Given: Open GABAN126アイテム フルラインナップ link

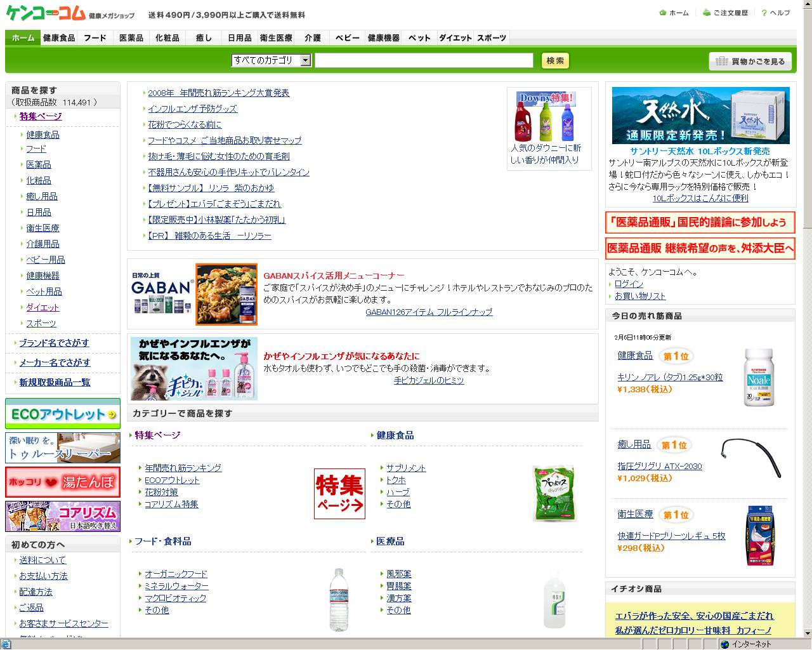Looking at the screenshot, I should [x=429, y=312].
